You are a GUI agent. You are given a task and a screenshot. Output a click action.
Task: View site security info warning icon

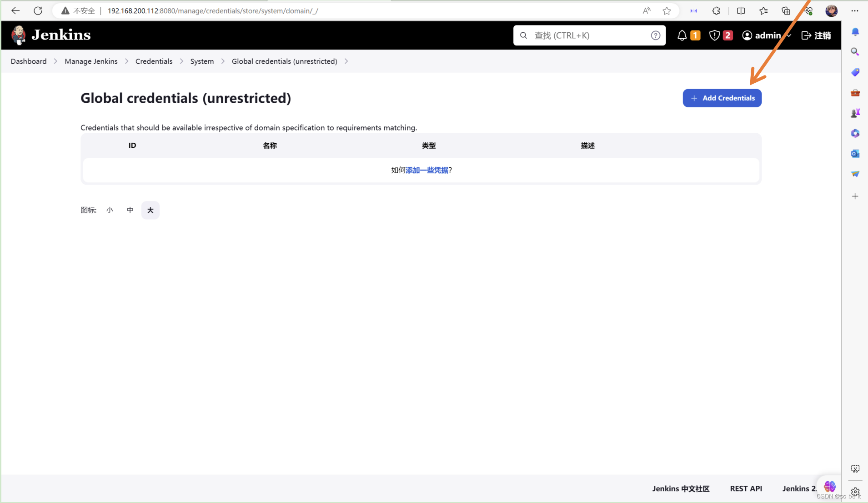(x=65, y=10)
